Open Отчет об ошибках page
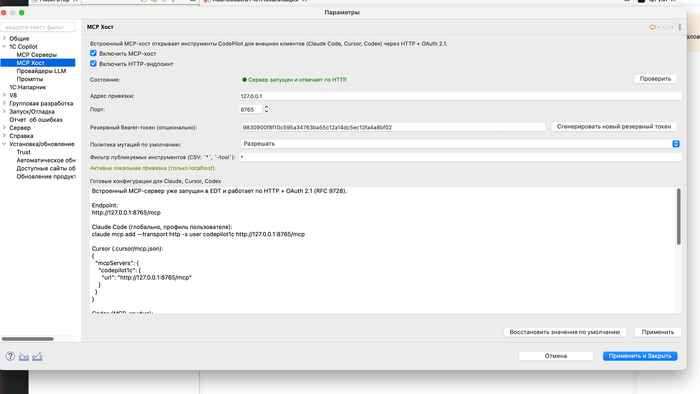 (36, 120)
